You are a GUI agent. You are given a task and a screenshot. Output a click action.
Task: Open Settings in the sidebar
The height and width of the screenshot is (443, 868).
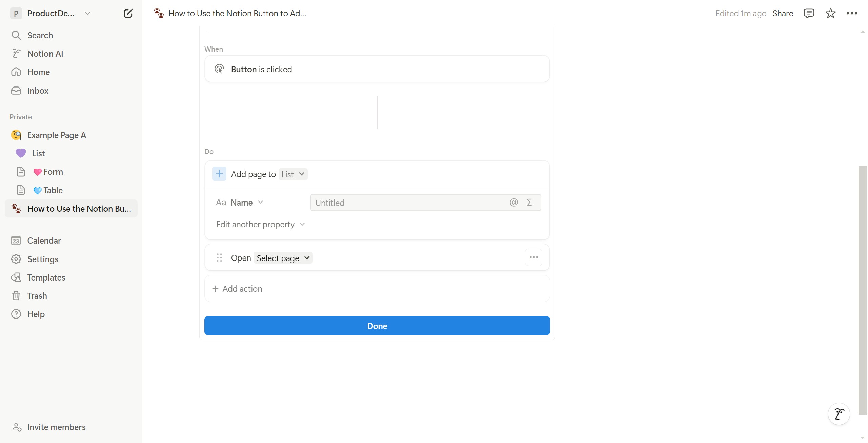[x=71, y=259]
